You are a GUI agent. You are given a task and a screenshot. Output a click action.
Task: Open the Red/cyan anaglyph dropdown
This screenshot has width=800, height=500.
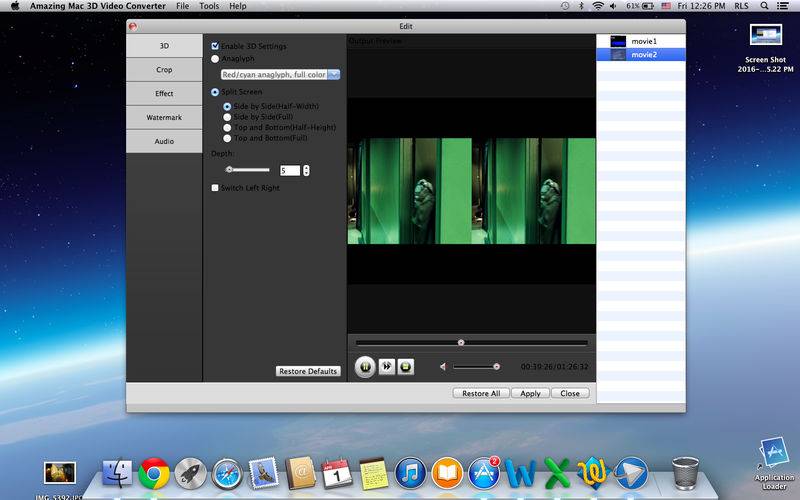click(x=280, y=74)
